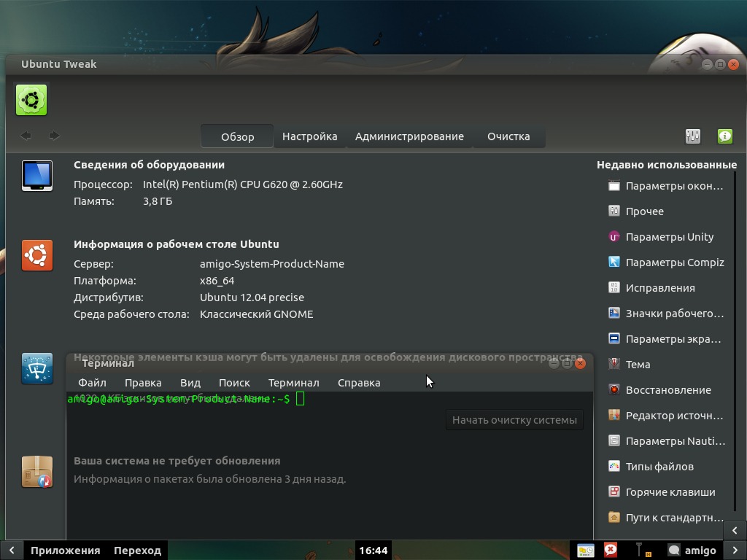Open Параметры окон from recent list
The height and width of the screenshot is (560, 747).
[666, 186]
